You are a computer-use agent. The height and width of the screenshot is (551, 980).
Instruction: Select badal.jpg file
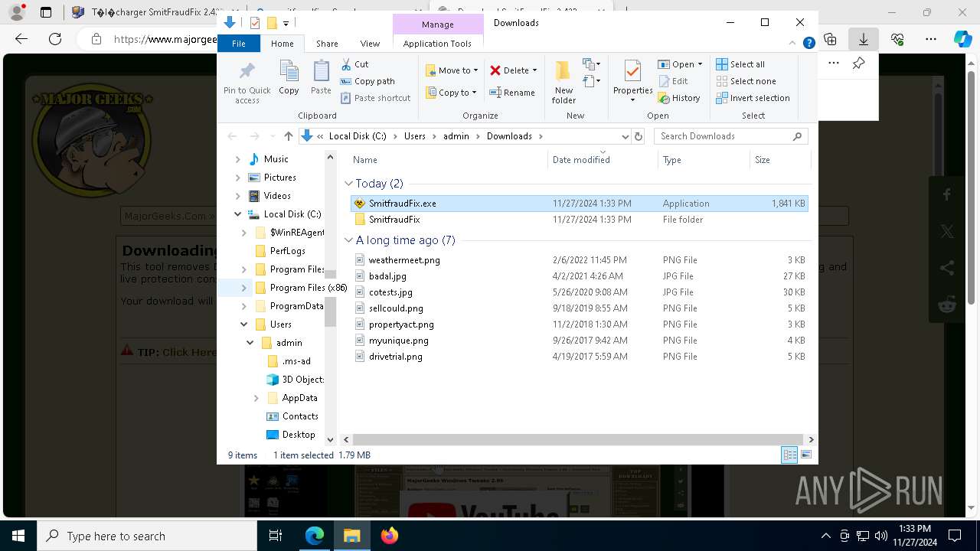point(579,276)
